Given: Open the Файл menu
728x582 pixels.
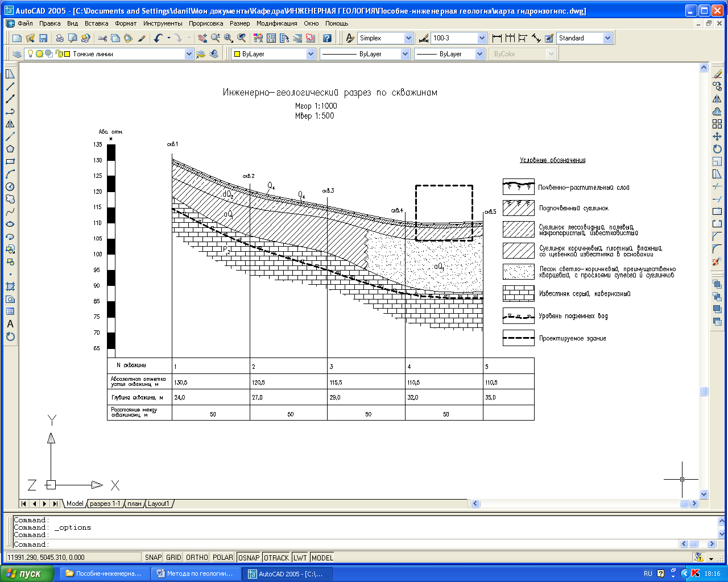Looking at the screenshot, I should (x=25, y=23).
